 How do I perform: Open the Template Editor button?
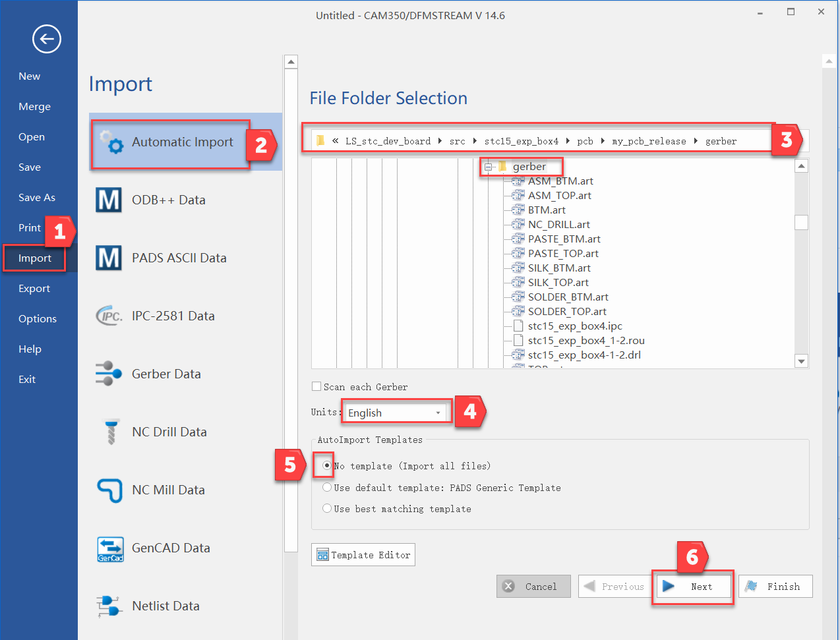(x=363, y=555)
